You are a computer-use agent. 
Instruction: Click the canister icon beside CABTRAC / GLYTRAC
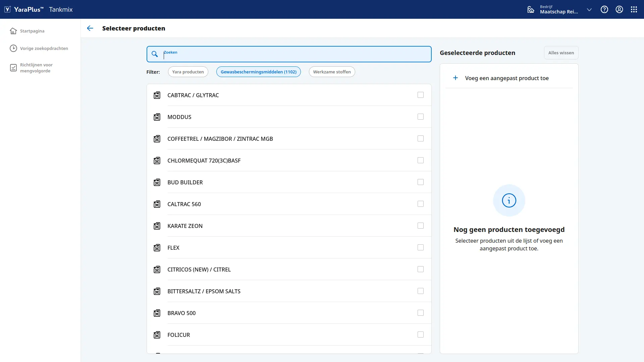[x=157, y=95]
